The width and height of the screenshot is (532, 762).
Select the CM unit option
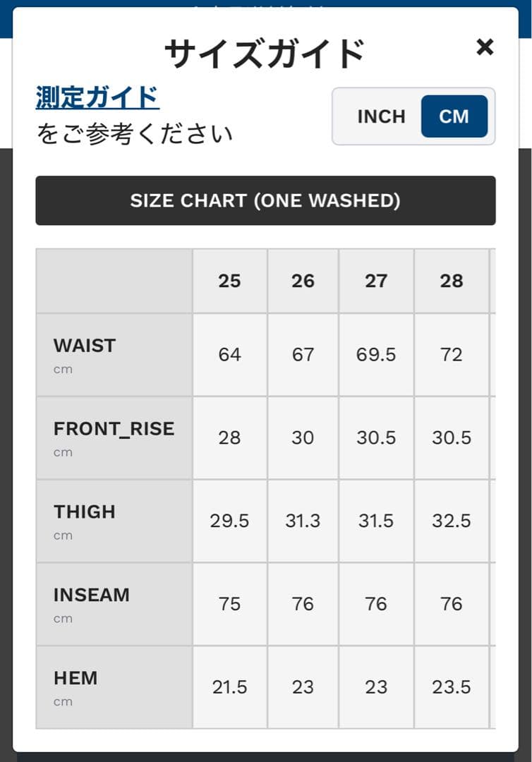point(455,116)
